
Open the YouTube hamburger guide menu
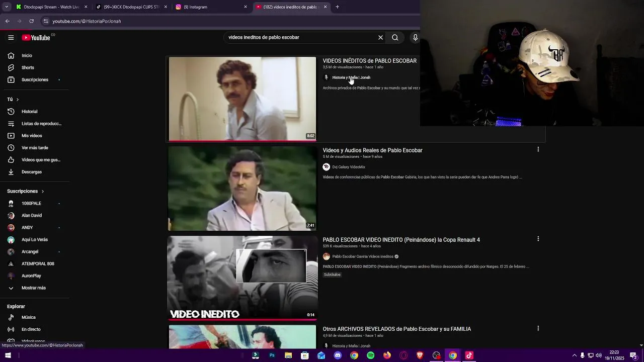pyautogui.click(x=11, y=37)
